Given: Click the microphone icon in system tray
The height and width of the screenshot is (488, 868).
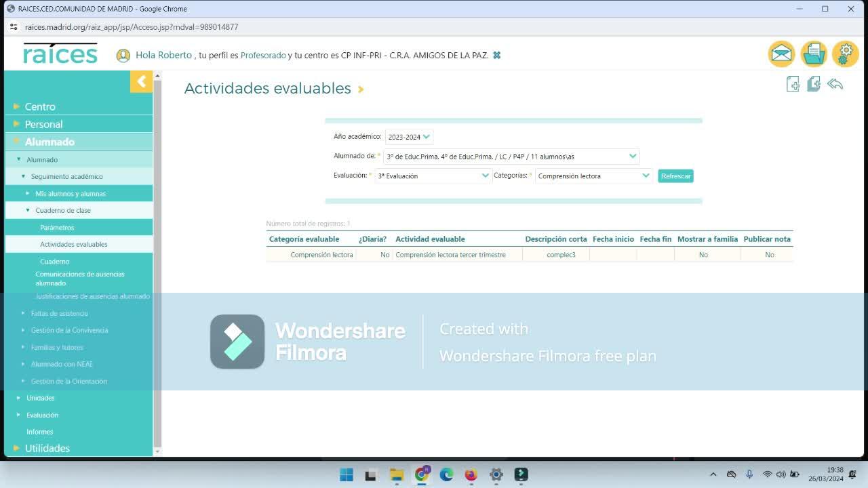Looking at the screenshot, I should pos(749,474).
